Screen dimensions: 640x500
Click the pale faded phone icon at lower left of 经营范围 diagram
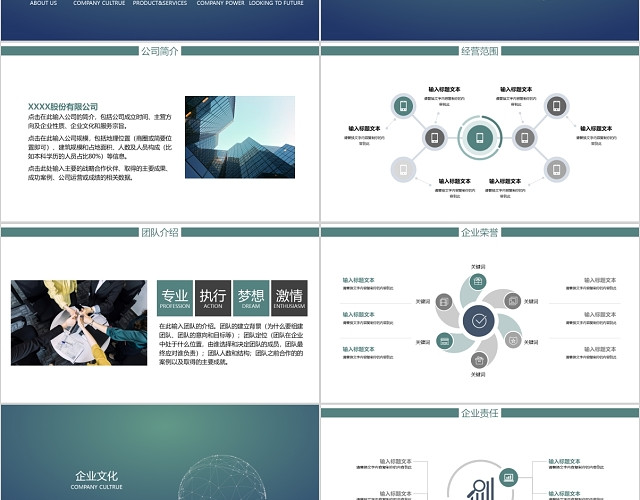(x=403, y=169)
